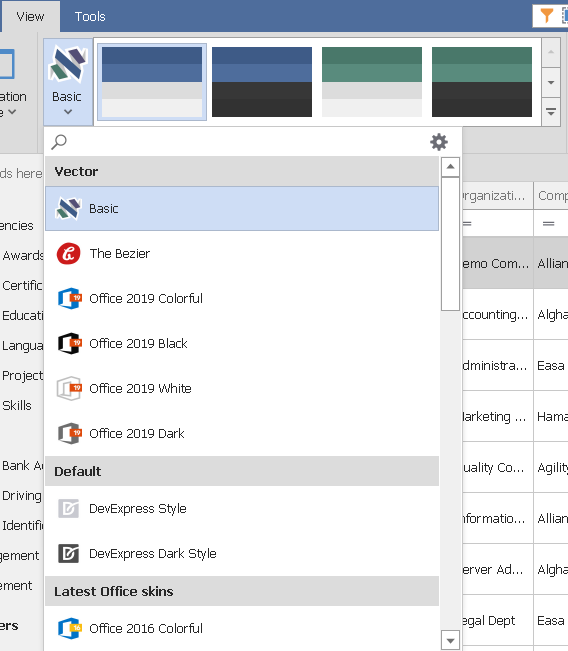The height and width of the screenshot is (651, 568).
Task: Click the skin list scrollbar thumb
Action: click(450, 244)
